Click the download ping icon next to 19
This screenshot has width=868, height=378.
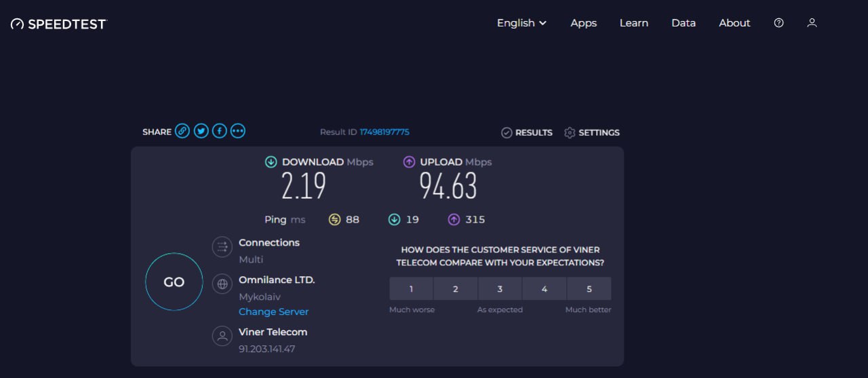(x=394, y=219)
